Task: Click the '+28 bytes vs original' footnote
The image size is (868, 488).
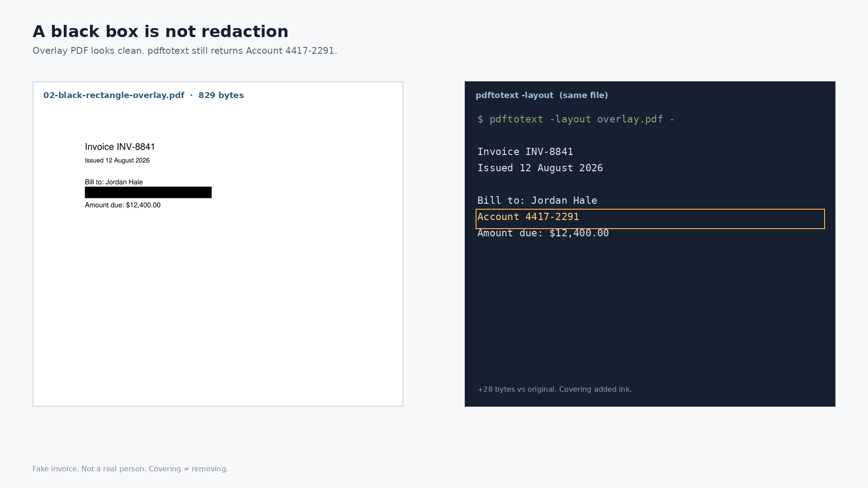Action: pos(555,389)
